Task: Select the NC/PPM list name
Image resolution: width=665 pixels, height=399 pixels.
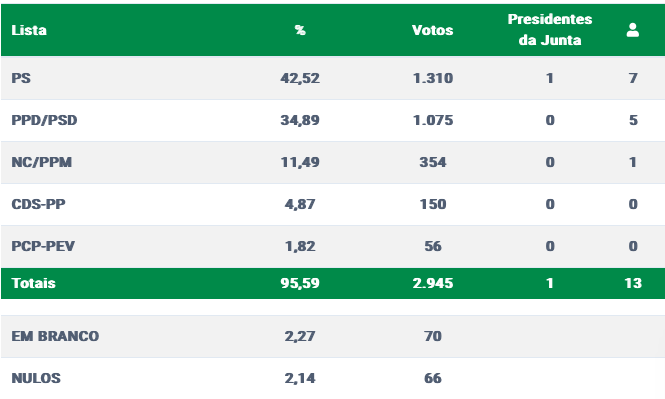Action: click(42, 162)
